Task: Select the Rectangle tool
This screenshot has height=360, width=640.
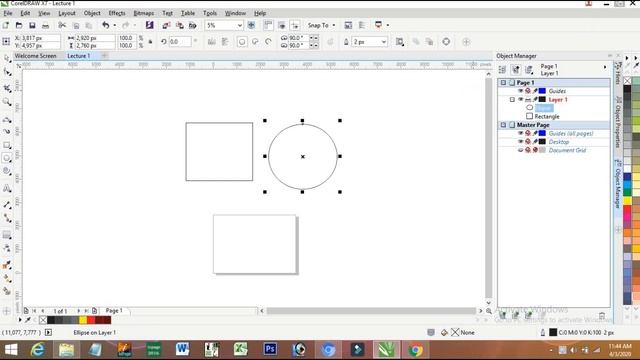Action: pos(7,145)
